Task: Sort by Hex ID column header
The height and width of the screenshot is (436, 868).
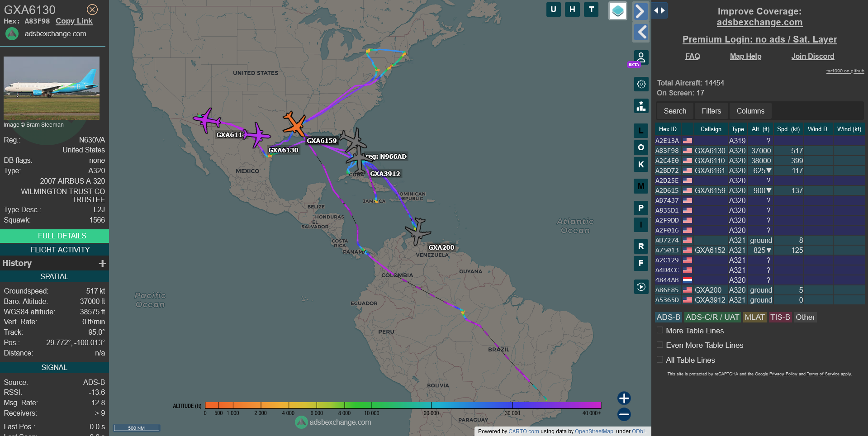Action: coord(668,129)
